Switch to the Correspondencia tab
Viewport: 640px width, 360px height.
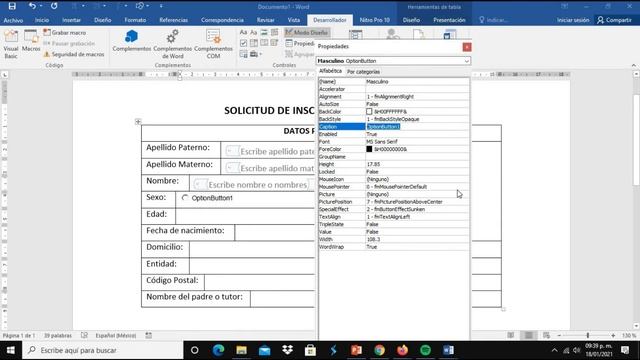[x=222, y=20]
